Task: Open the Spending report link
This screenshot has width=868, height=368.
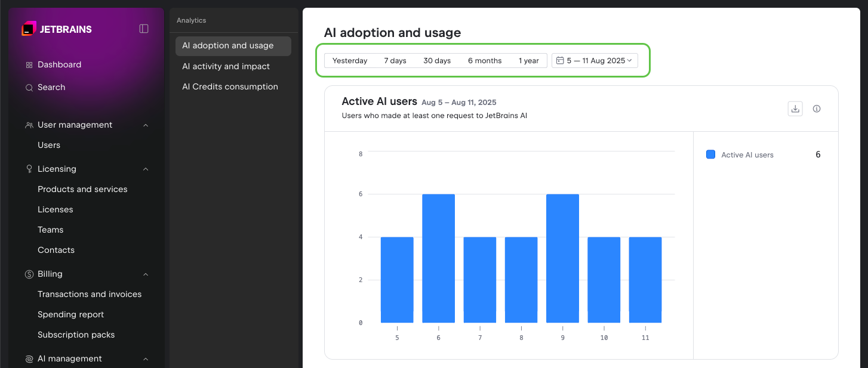Action: [70, 314]
